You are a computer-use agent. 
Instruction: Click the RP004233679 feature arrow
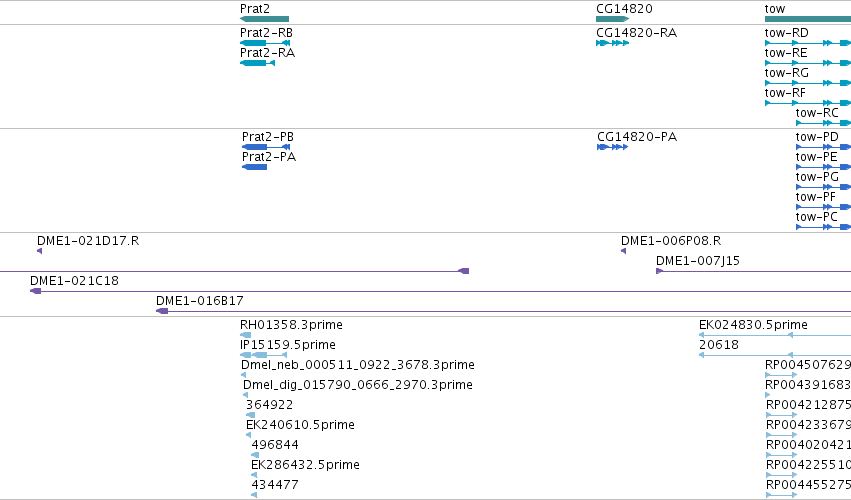pyautogui.click(x=781, y=435)
